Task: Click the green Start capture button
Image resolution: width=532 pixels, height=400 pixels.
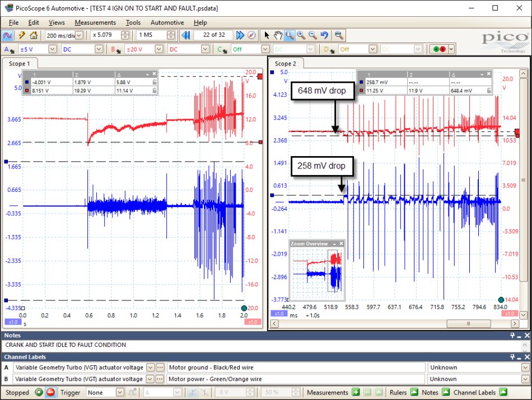Action: (39, 393)
